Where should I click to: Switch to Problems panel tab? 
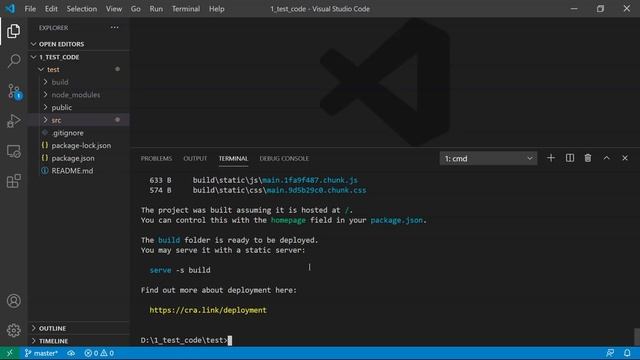pos(156,158)
